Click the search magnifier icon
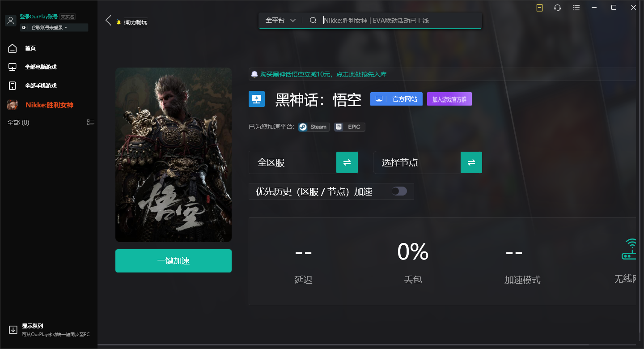644x349 pixels. pos(313,20)
